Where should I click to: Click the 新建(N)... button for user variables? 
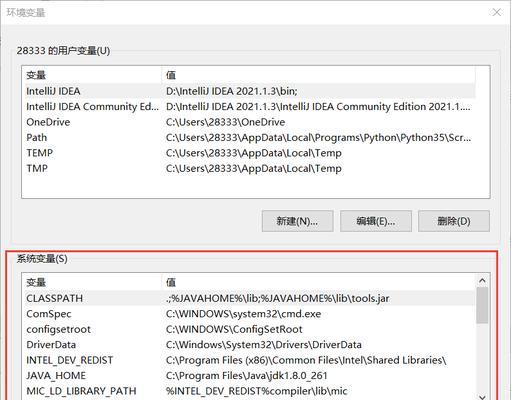click(297, 221)
